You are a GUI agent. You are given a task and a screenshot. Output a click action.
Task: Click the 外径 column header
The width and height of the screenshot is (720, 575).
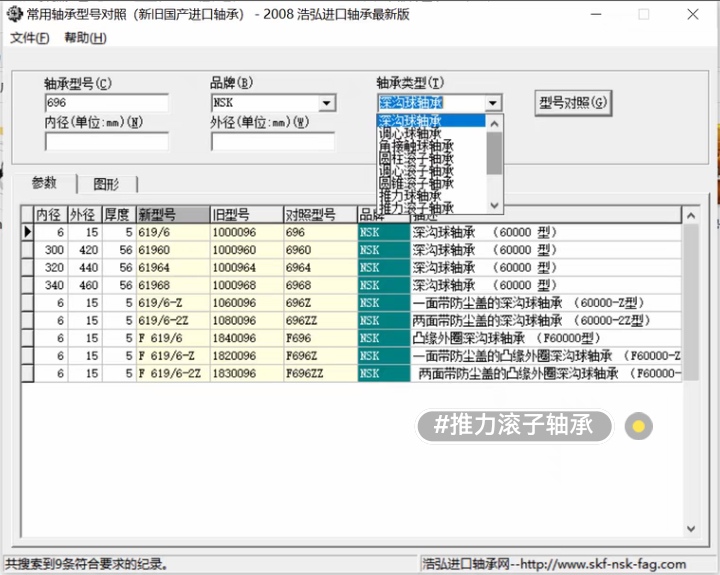(x=85, y=214)
